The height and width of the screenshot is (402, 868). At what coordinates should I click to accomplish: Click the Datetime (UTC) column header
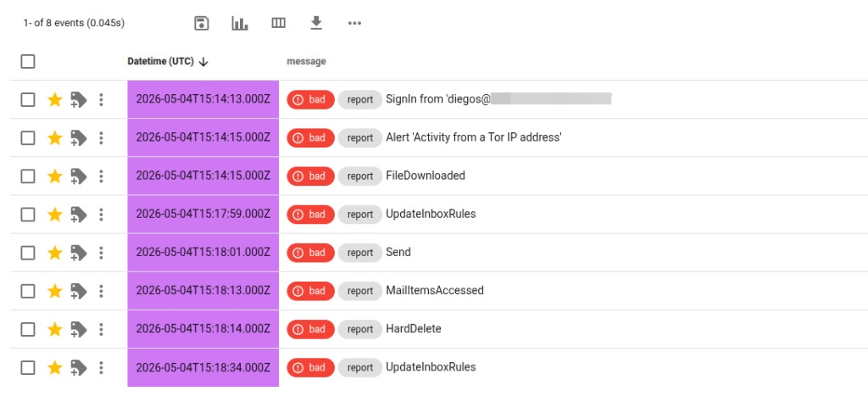click(160, 61)
